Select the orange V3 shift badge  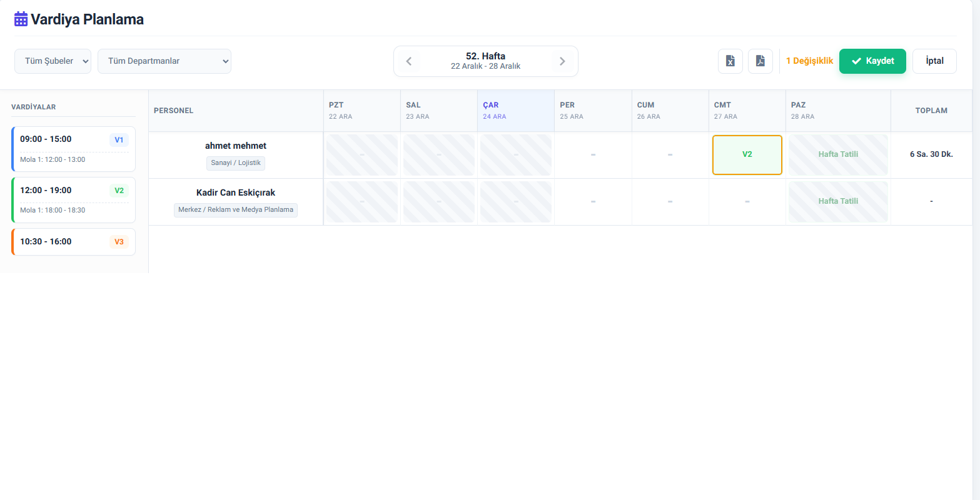pyautogui.click(x=119, y=242)
